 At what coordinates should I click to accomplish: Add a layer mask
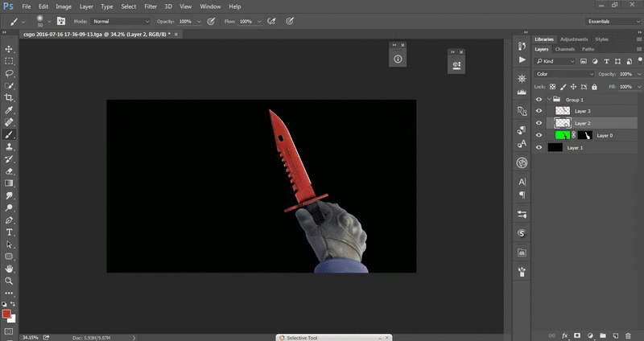click(x=577, y=335)
